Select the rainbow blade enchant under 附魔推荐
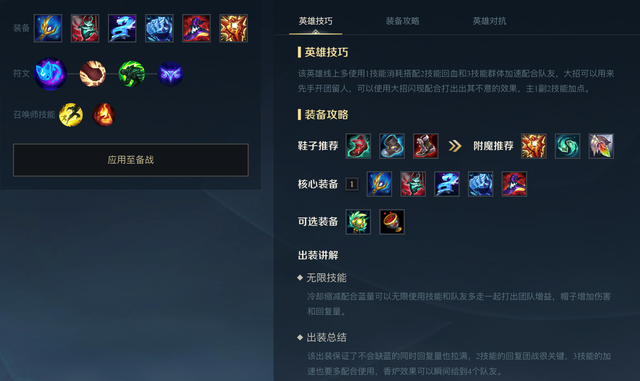This screenshot has width=640, height=381. point(601,146)
